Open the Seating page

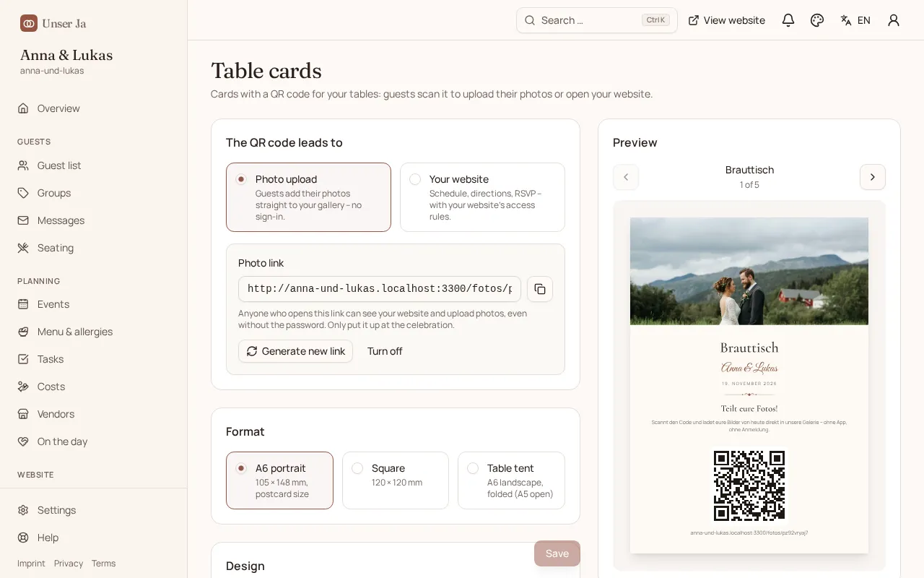[94, 248]
